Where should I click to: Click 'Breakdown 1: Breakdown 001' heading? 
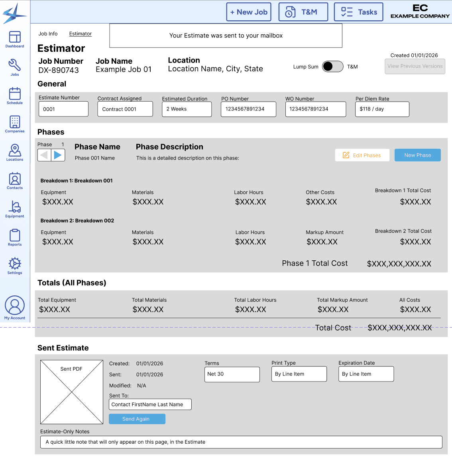click(77, 181)
